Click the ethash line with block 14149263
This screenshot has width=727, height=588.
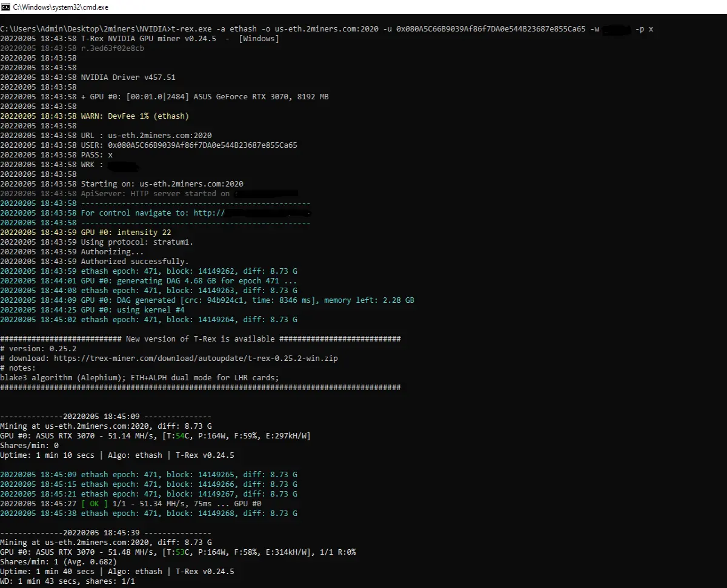tap(148, 291)
